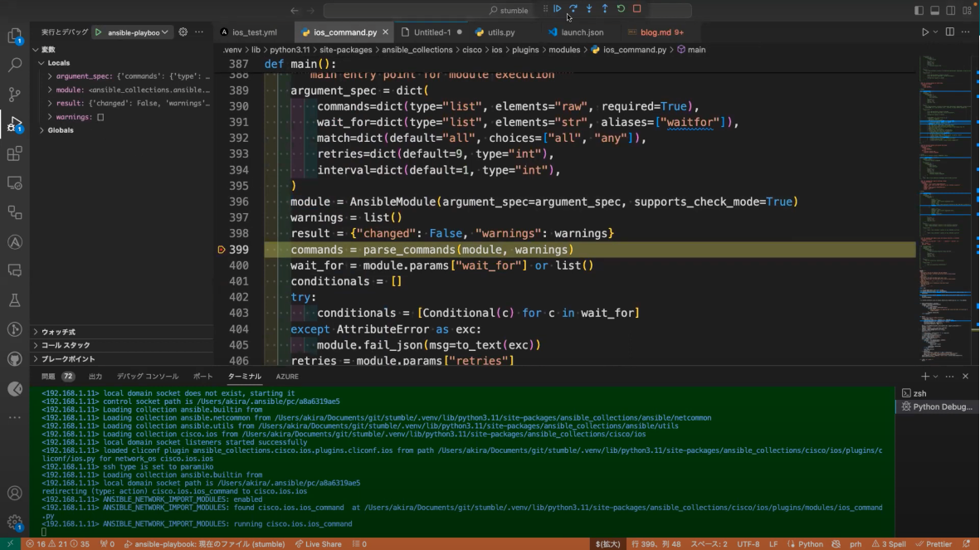Click Step Over in debug toolbar
The image size is (980, 550).
(573, 9)
